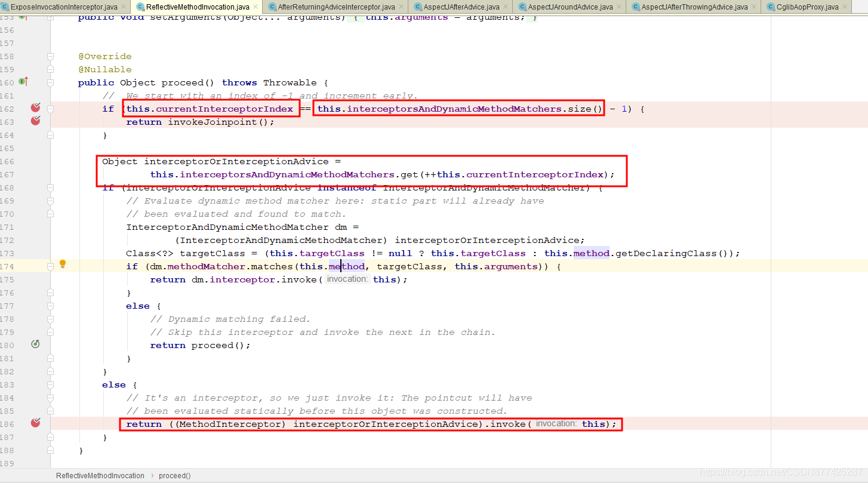The image size is (868, 483).
Task: Click methodMatcher on line 174
Action: click(207, 267)
